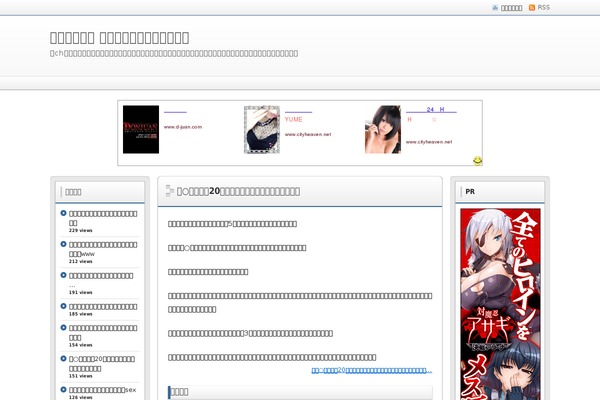The image size is (600, 400).
Task: Open the sidebar post with 185 views
Action: [x=103, y=307]
